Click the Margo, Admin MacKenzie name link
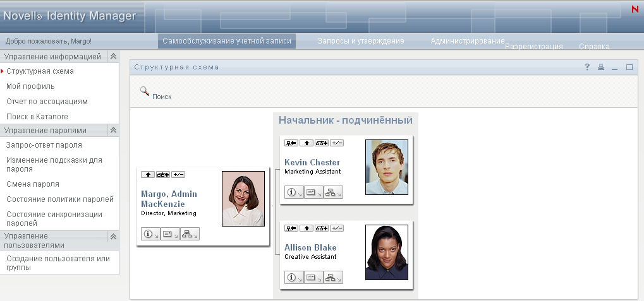The height and width of the screenshot is (301, 644). tap(169, 199)
